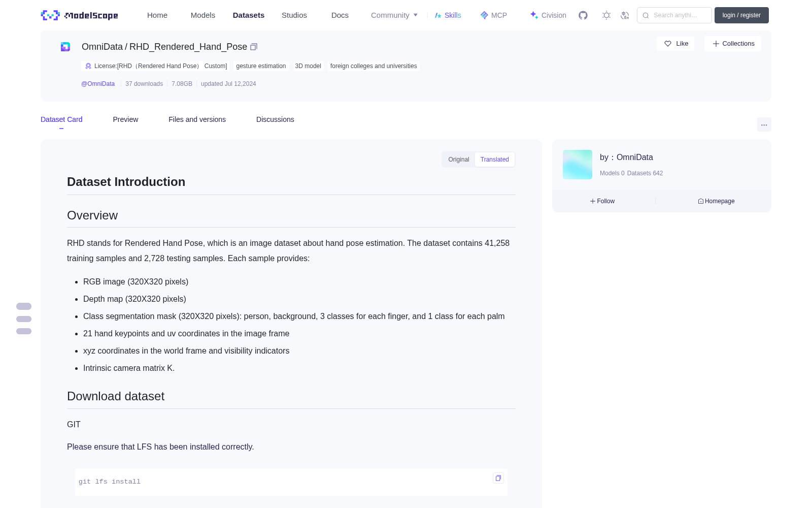Viewport: 812px width, 508px height.
Task: Select the Discussions tab
Action: pyautogui.click(x=275, y=119)
